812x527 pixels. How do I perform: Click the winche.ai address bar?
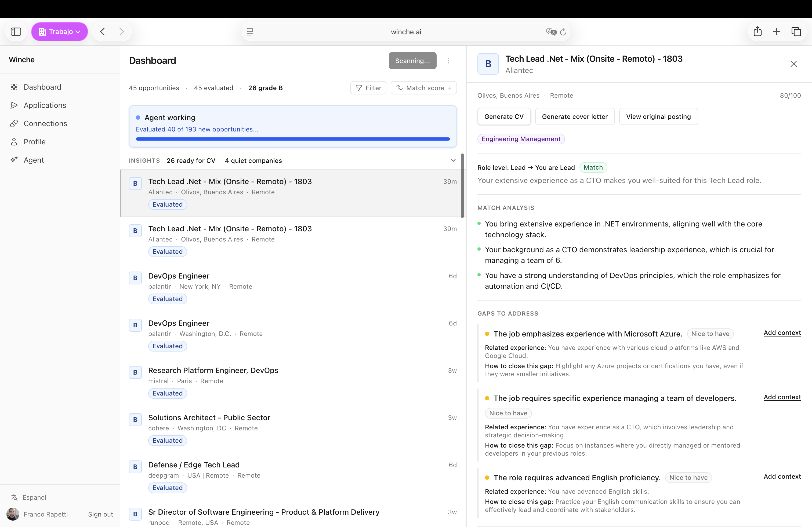(406, 32)
